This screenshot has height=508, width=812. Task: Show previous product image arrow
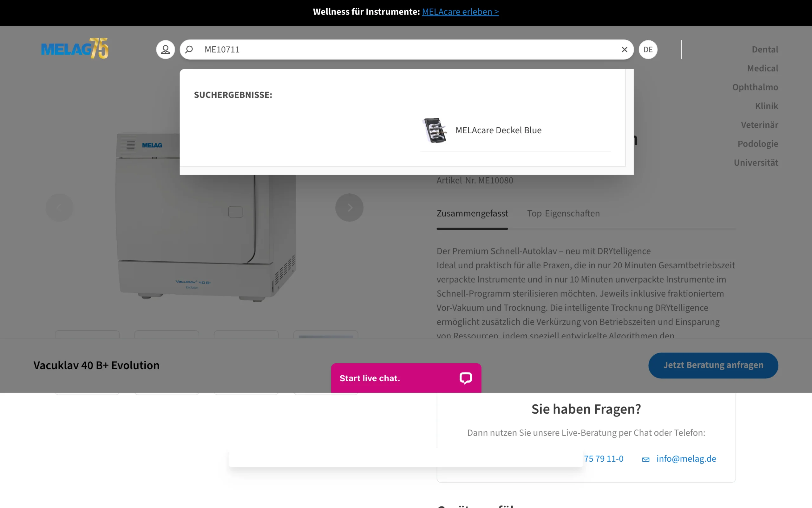click(x=59, y=207)
